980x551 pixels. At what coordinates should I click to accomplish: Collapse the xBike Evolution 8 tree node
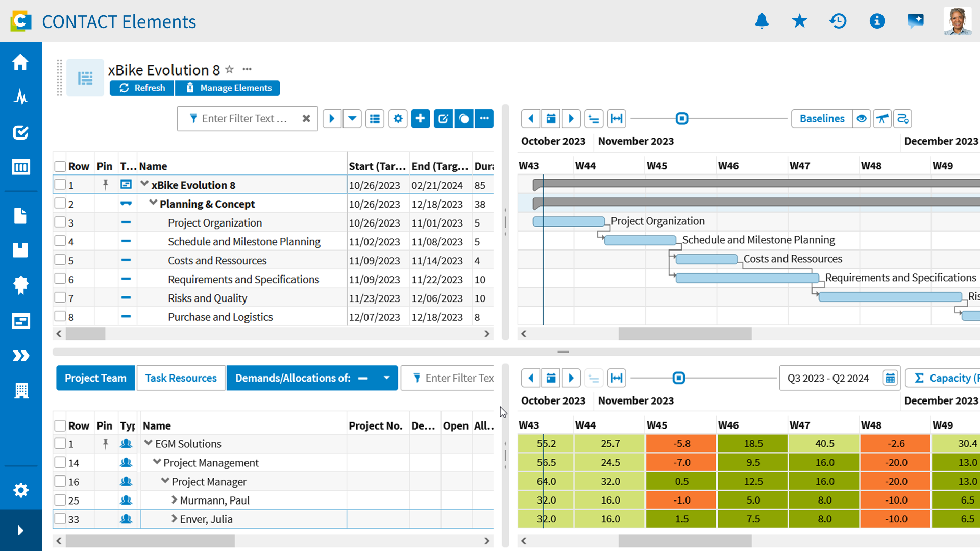(x=144, y=184)
